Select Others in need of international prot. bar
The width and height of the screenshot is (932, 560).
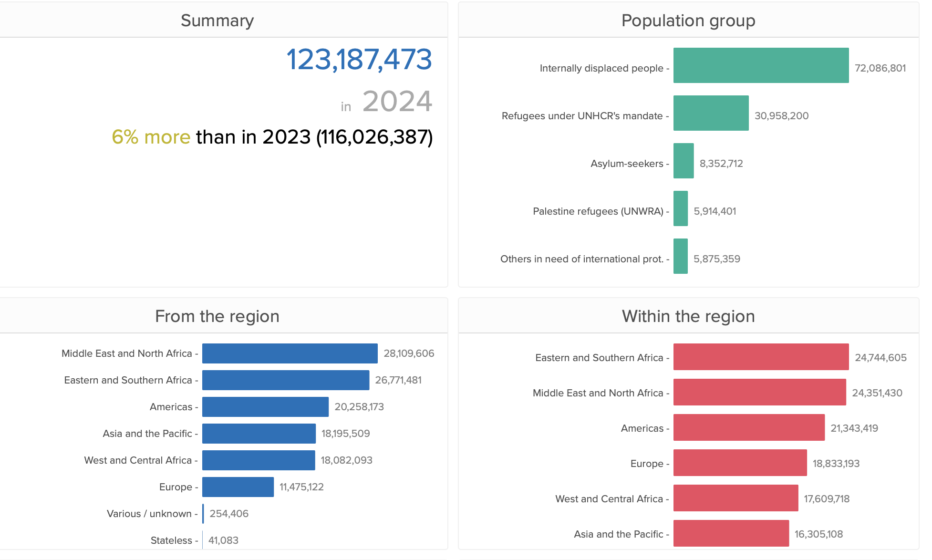680,256
